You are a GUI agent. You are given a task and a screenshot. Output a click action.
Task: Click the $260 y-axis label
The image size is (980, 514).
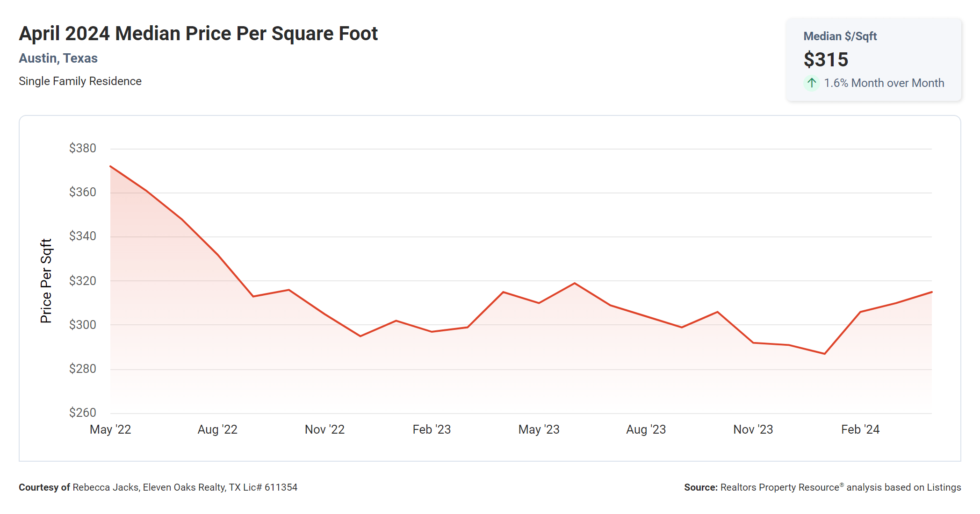(82, 413)
